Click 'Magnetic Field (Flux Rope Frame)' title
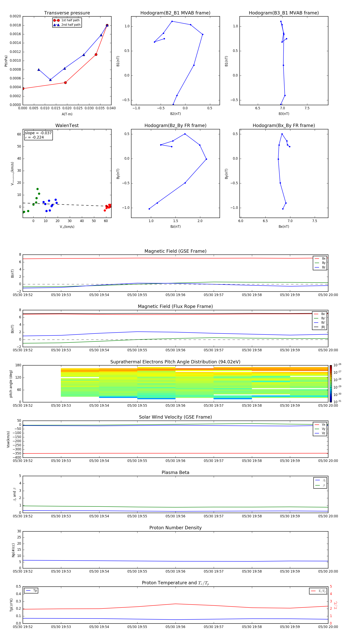This screenshot has height=644, width=351. tap(175, 307)
